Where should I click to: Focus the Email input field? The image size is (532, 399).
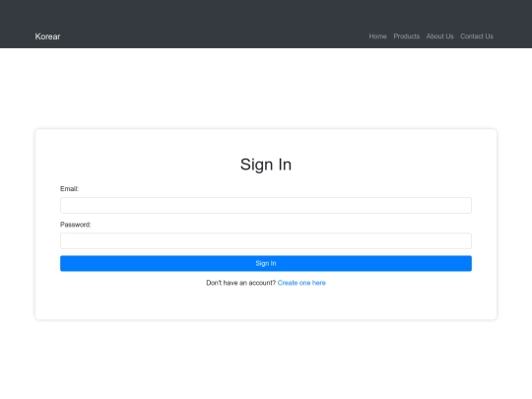pos(266,205)
